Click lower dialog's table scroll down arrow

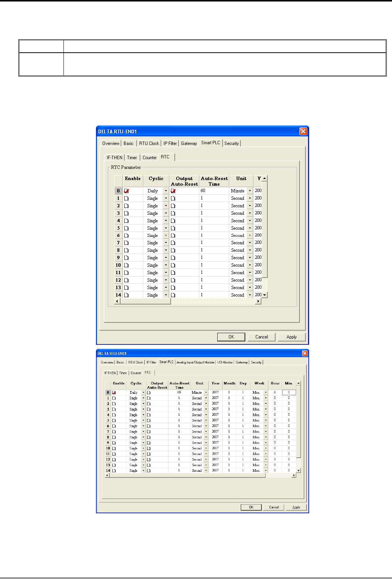pyautogui.click(x=298, y=471)
